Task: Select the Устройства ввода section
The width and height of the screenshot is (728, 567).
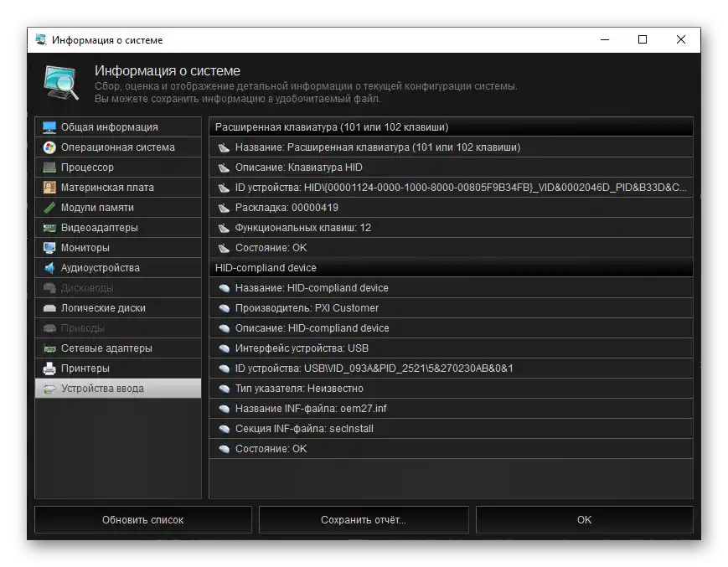Action: pyautogui.click(x=118, y=389)
